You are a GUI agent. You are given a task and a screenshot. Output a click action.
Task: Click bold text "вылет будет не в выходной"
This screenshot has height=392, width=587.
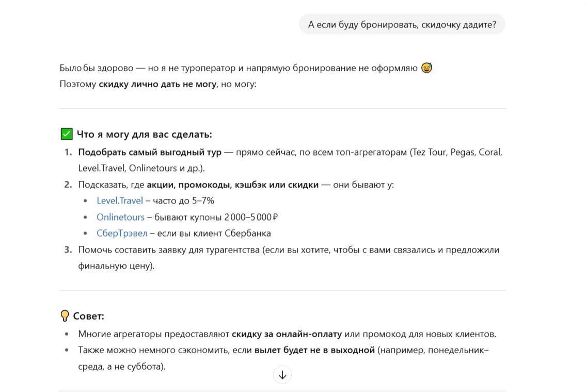[x=314, y=351]
